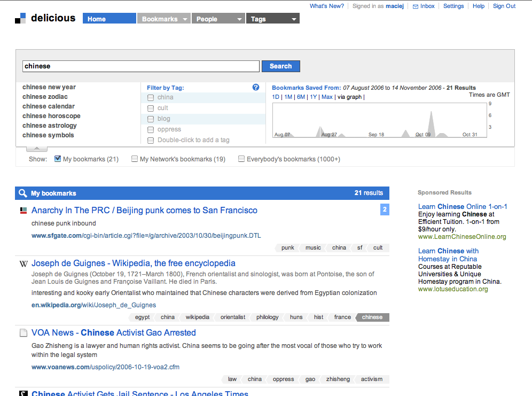
Task: Sign Out of the account
Action: [504, 6]
